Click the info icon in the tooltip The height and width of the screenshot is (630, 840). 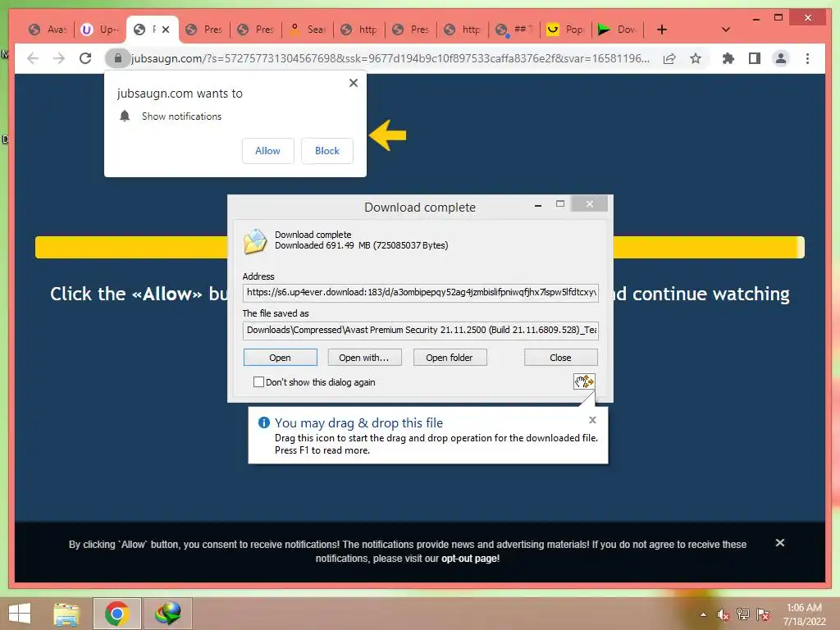point(263,422)
